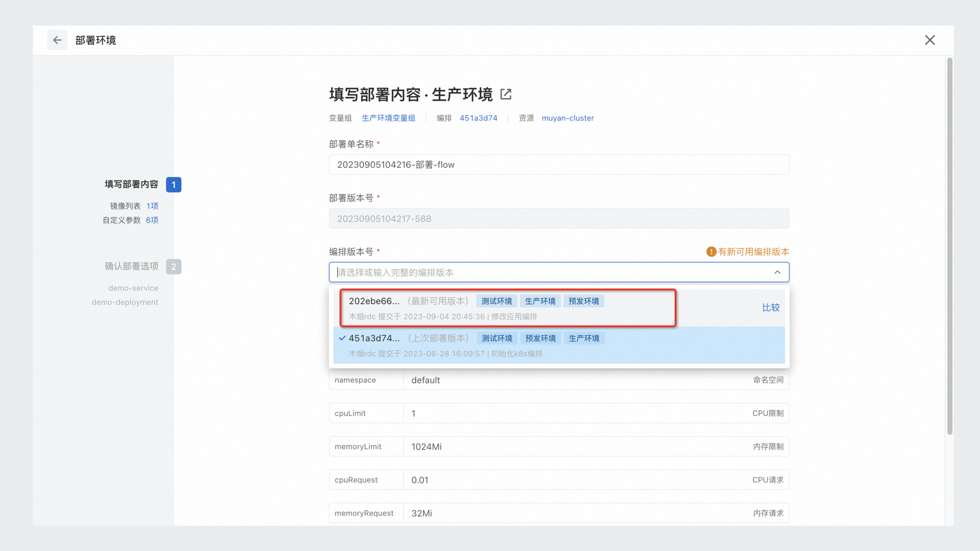
Task: Click the 命名空间 label in the namespace row
Action: tap(768, 380)
